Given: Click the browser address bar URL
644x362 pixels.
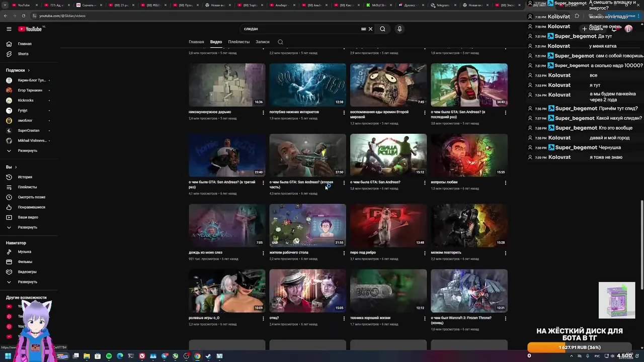Looking at the screenshot, I should tap(62, 16).
